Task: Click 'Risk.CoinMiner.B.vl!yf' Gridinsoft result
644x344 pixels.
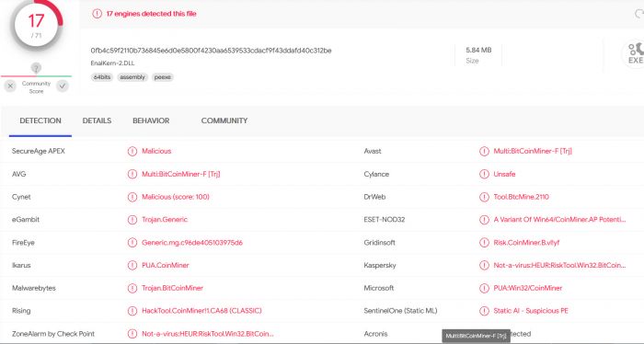Action: click(526, 243)
